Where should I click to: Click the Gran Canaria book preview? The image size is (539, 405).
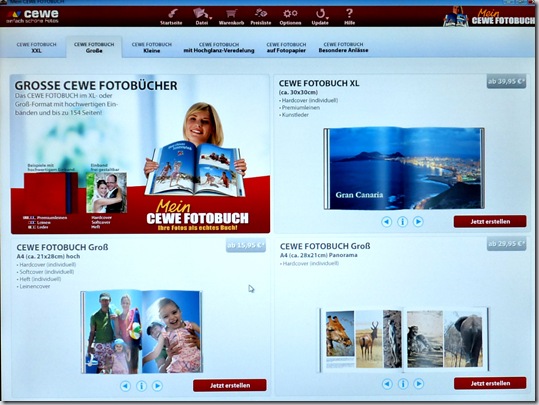[x=404, y=168]
